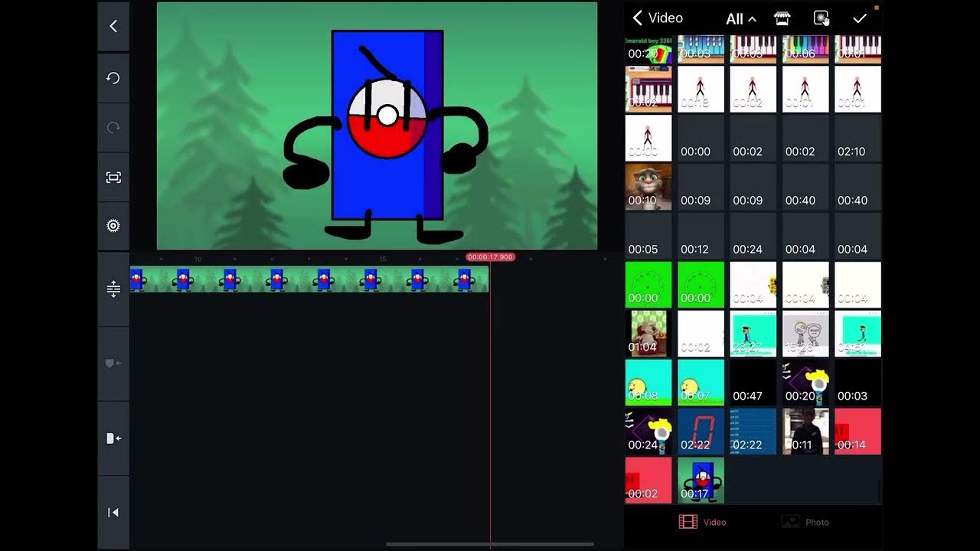Tap the bookmark marker icon in sidebar
The height and width of the screenshot is (551, 980).
click(113, 364)
